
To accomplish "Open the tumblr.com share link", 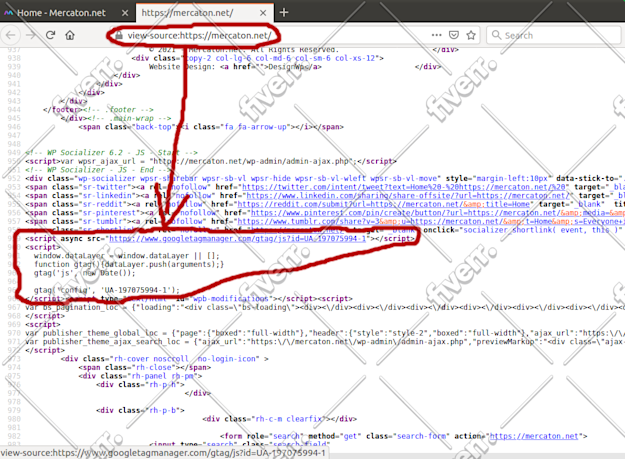I will click(x=431, y=221).
